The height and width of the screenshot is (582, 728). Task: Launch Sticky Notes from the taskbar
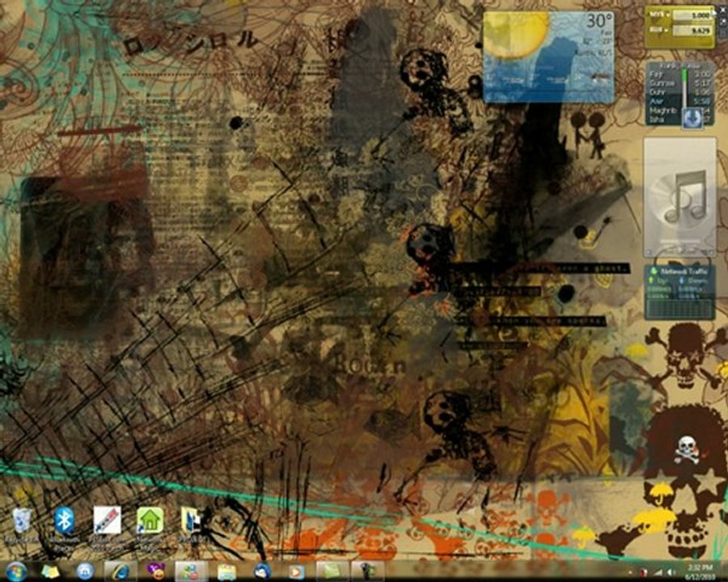[50, 571]
